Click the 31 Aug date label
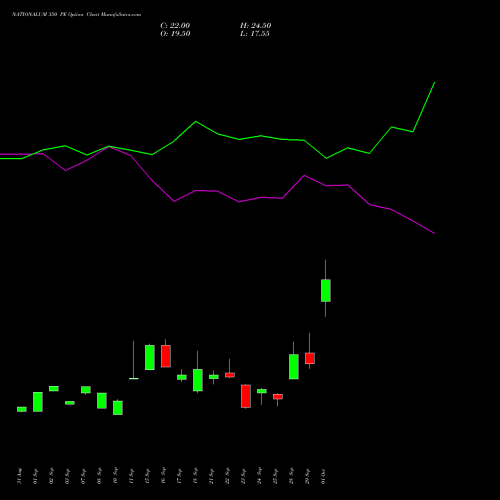 (20, 476)
